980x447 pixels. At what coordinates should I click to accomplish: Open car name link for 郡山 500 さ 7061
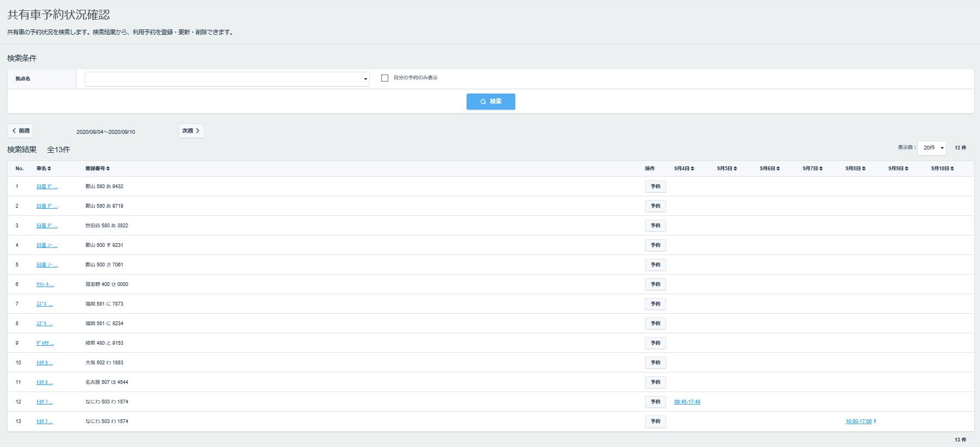(x=47, y=265)
